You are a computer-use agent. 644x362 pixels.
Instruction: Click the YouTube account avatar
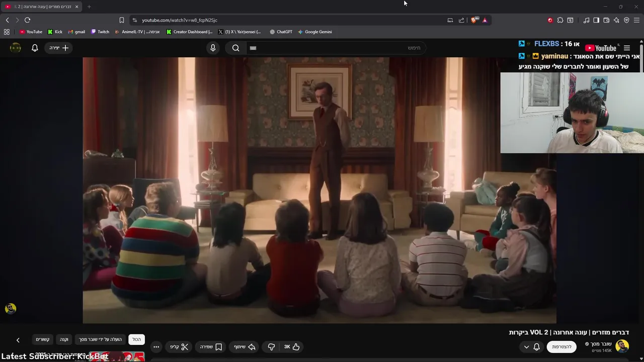16,48
